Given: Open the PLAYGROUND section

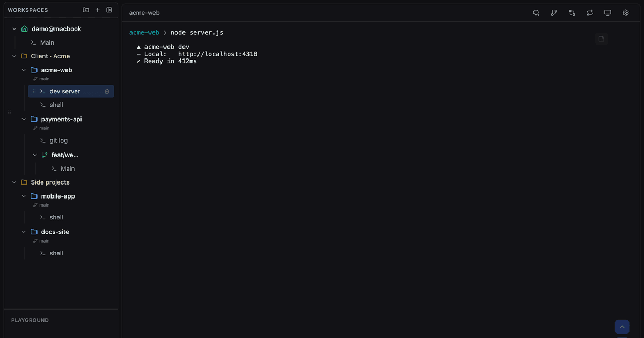Looking at the screenshot, I should [x=30, y=320].
